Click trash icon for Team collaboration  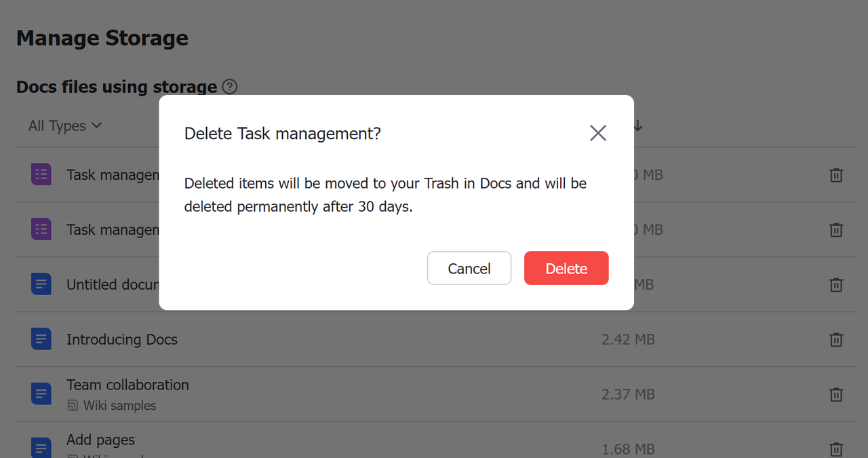coord(836,394)
